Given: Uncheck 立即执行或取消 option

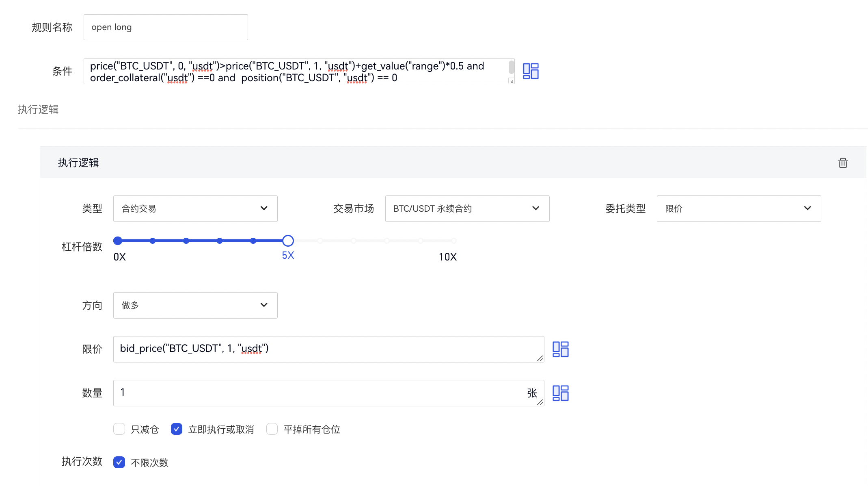Looking at the screenshot, I should [x=177, y=429].
